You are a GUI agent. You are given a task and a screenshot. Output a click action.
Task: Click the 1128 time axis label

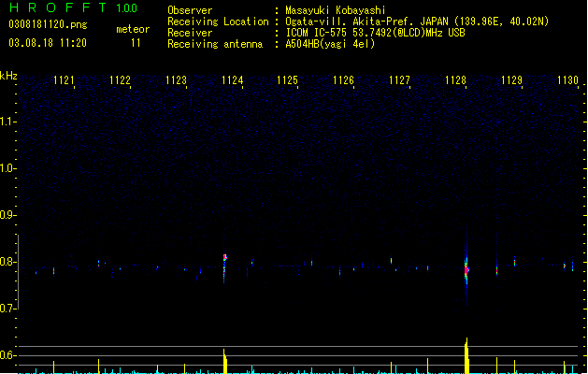pos(455,80)
